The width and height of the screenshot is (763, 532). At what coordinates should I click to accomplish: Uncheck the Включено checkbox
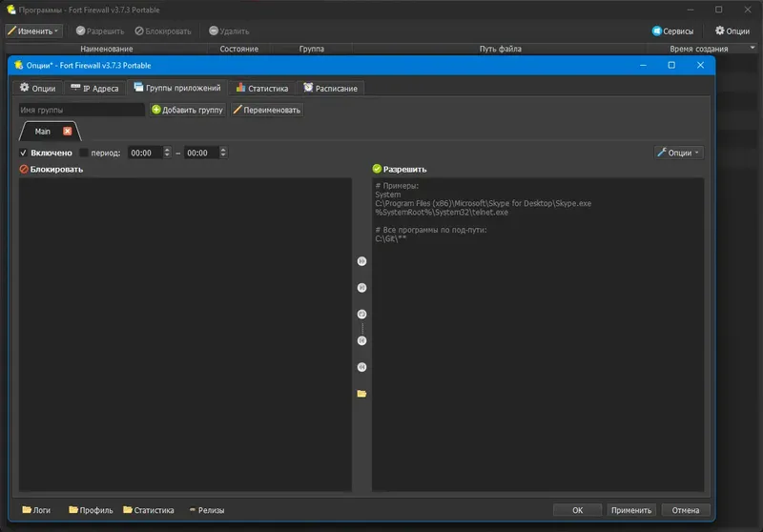24,153
